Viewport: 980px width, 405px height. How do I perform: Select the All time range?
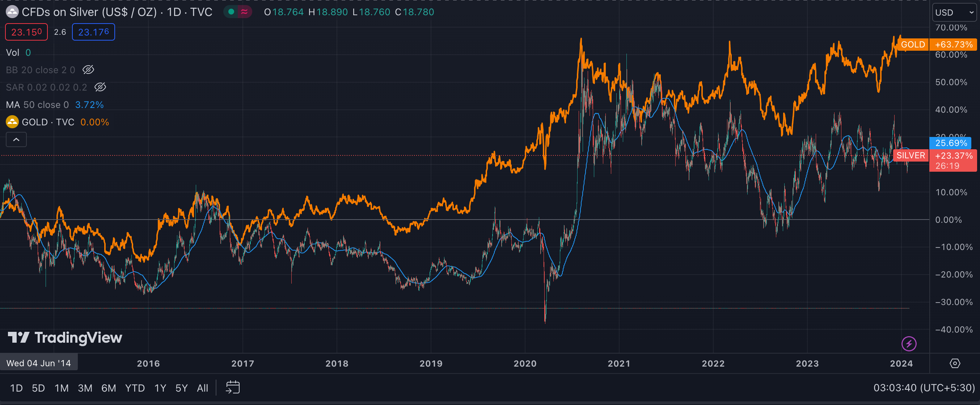202,388
